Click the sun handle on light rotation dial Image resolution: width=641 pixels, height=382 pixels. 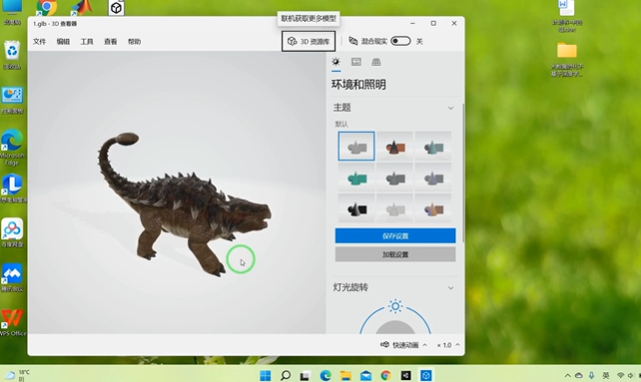[395, 306]
